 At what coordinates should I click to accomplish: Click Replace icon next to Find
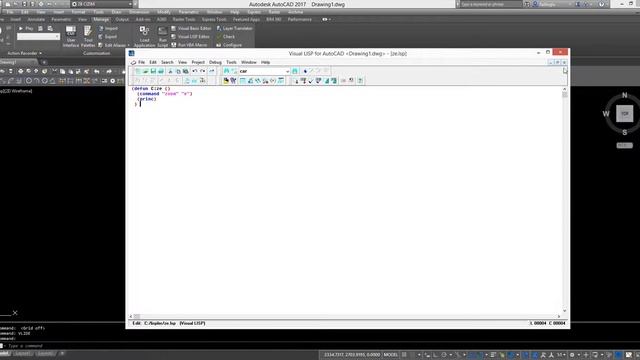(x=234, y=71)
